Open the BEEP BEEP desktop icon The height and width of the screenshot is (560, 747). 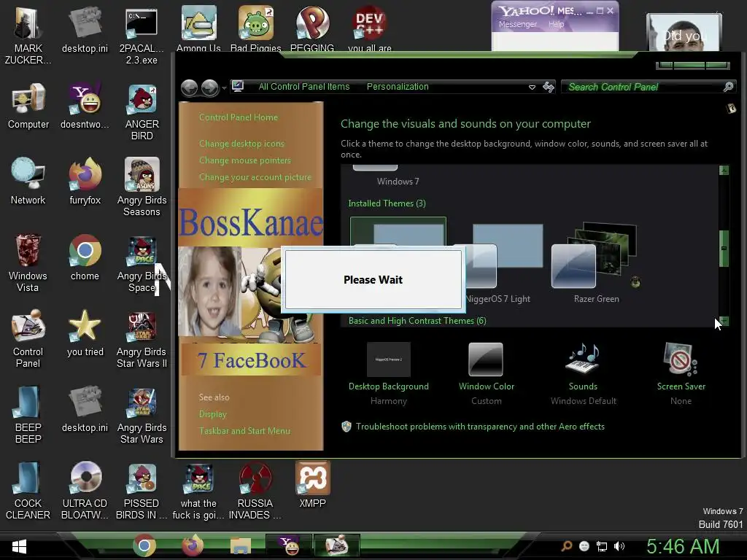point(28,414)
